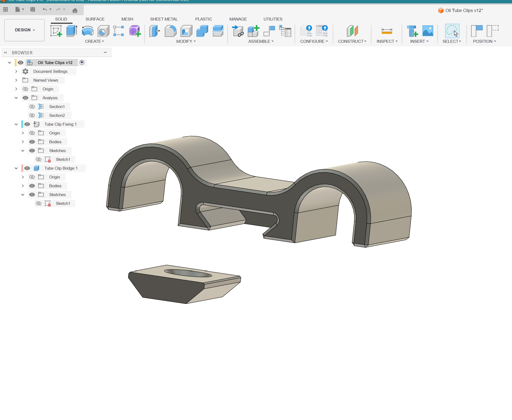512x420 pixels.
Task: Select the Combine tool icon
Action: tap(202, 31)
